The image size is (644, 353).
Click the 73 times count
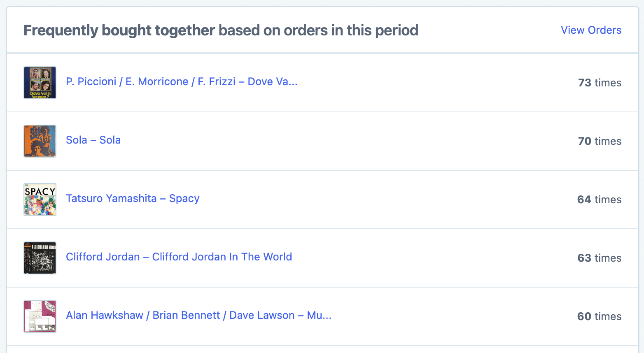coord(600,83)
